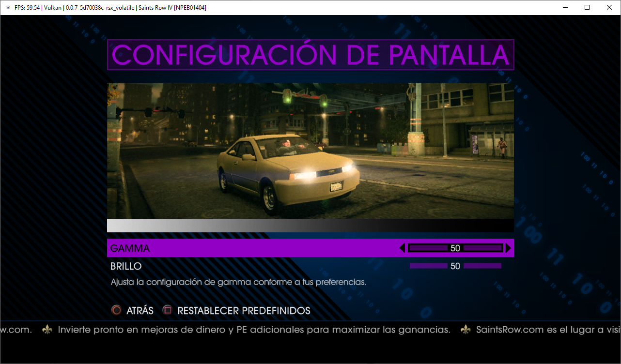Click the RPCS3 app icon in title bar
621x364 pixels.
(8, 8)
